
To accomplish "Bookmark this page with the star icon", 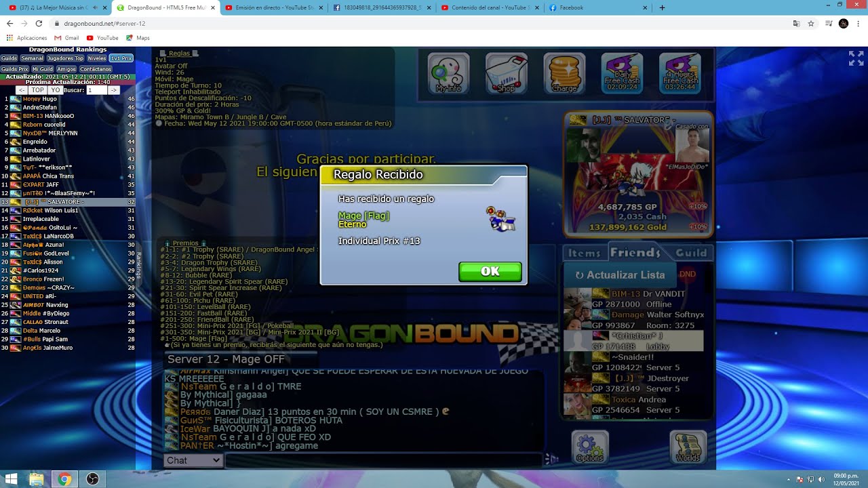I will click(x=811, y=24).
